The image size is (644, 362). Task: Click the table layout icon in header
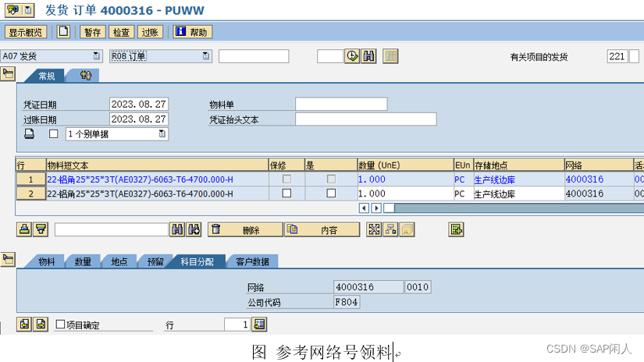(390, 56)
